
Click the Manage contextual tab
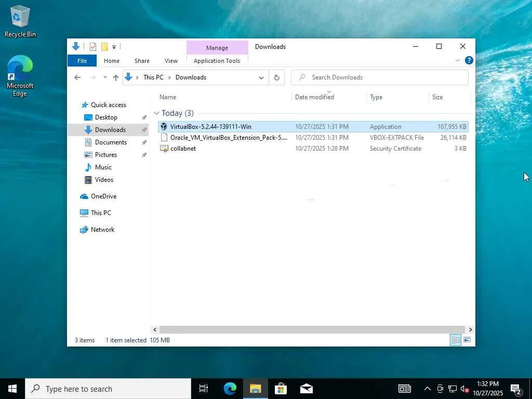pyautogui.click(x=217, y=48)
